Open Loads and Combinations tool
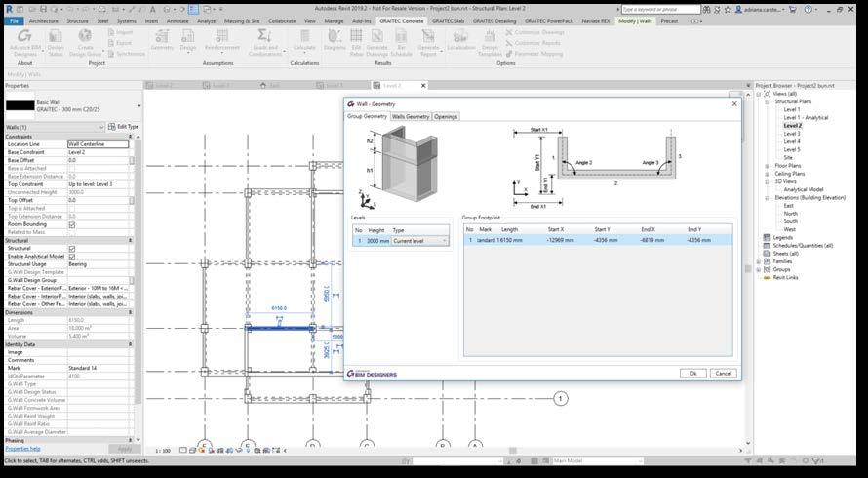This screenshot has height=478, width=868. (265, 43)
